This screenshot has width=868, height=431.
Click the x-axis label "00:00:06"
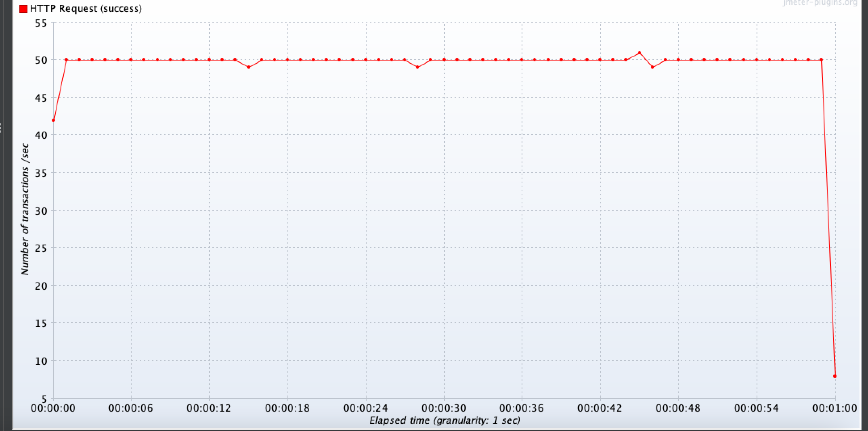pyautogui.click(x=131, y=408)
